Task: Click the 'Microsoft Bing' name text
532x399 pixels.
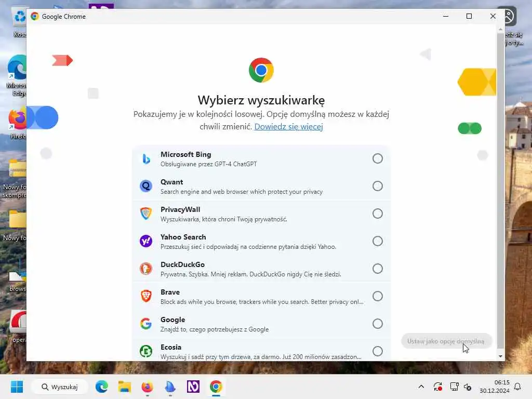Action: 185,154
